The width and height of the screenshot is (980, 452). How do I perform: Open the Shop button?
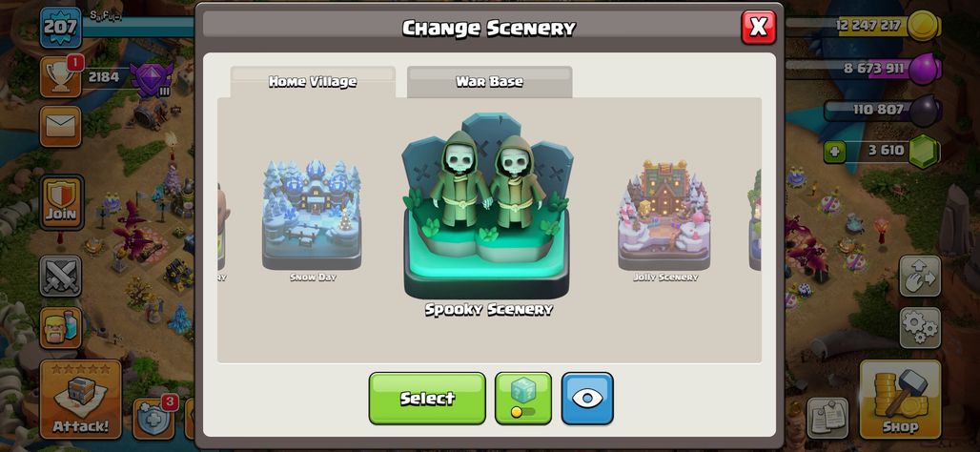pos(900,400)
